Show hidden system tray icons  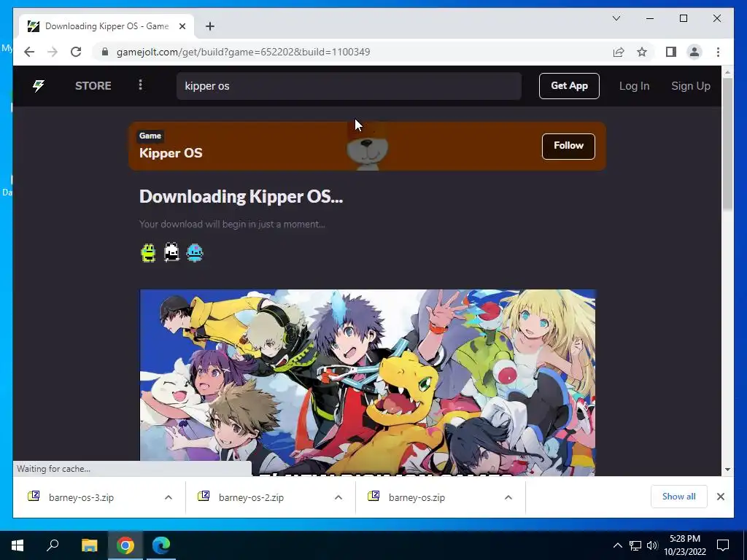tap(617, 545)
